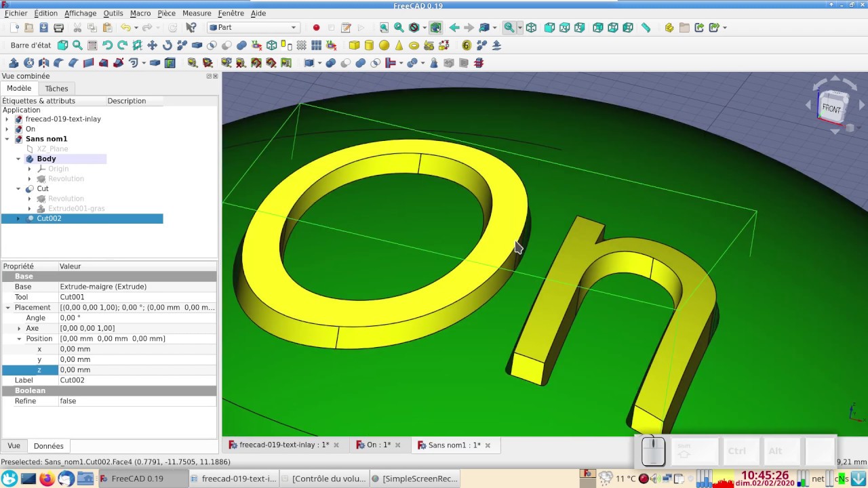Click the yellow Cone primitive icon
The image size is (868, 488).
click(399, 45)
